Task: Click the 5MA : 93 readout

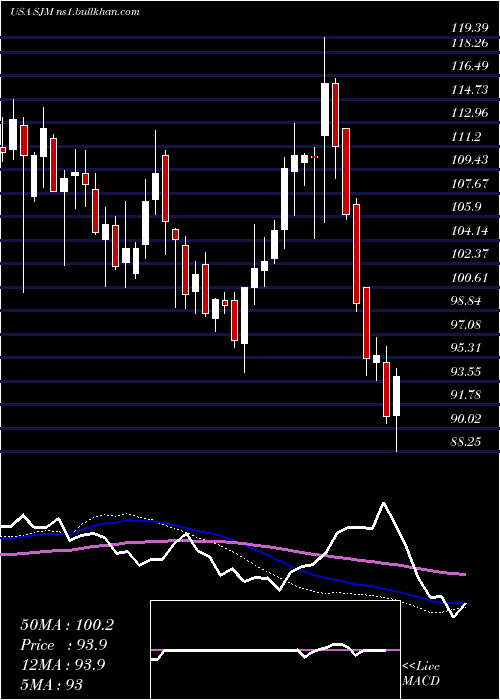Action: click(x=51, y=685)
